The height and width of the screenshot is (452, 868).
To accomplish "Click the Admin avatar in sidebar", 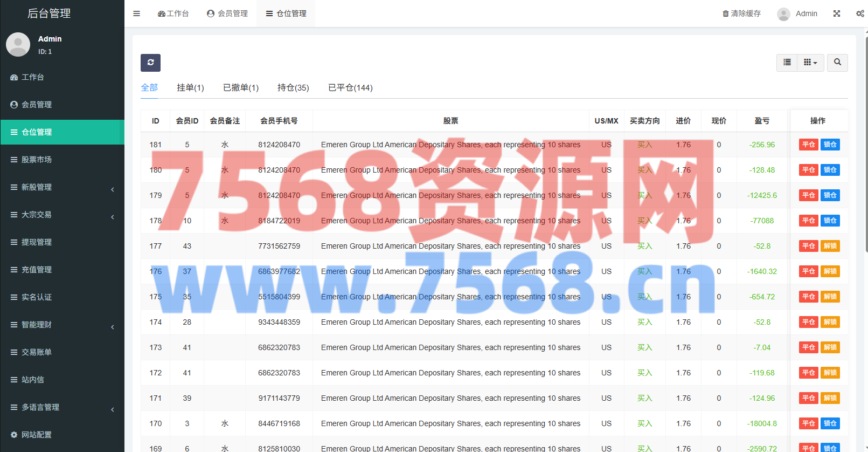I will point(18,45).
